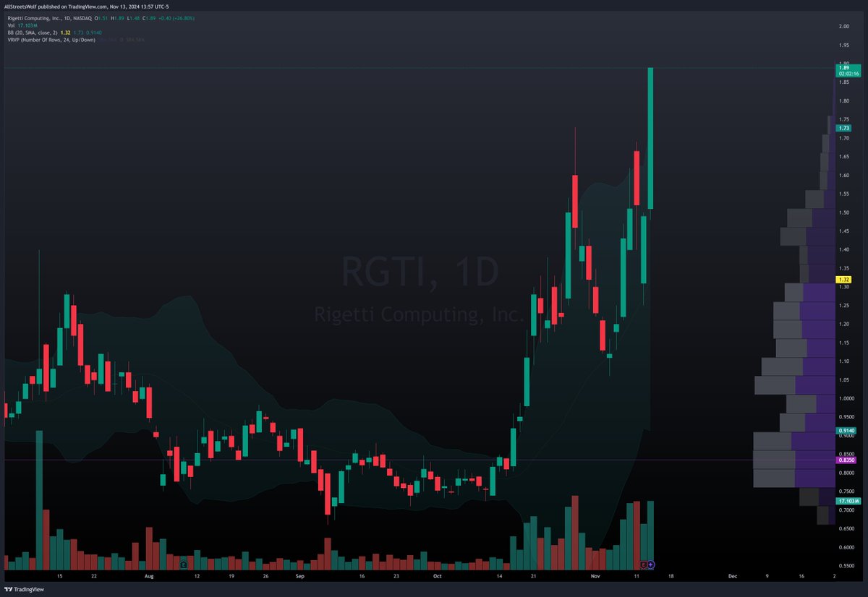The image size is (868, 597).
Task: Click the 0.5500 price scale value
Action: (x=846, y=565)
